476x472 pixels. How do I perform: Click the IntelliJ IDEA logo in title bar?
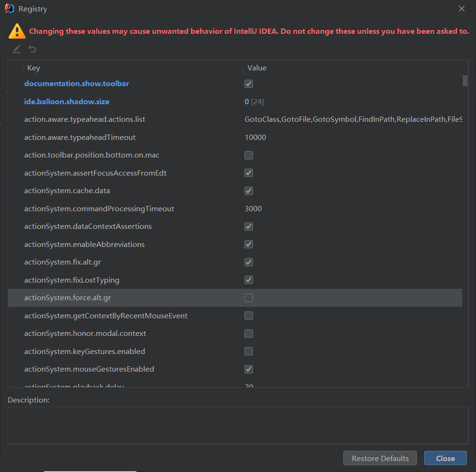[9, 9]
